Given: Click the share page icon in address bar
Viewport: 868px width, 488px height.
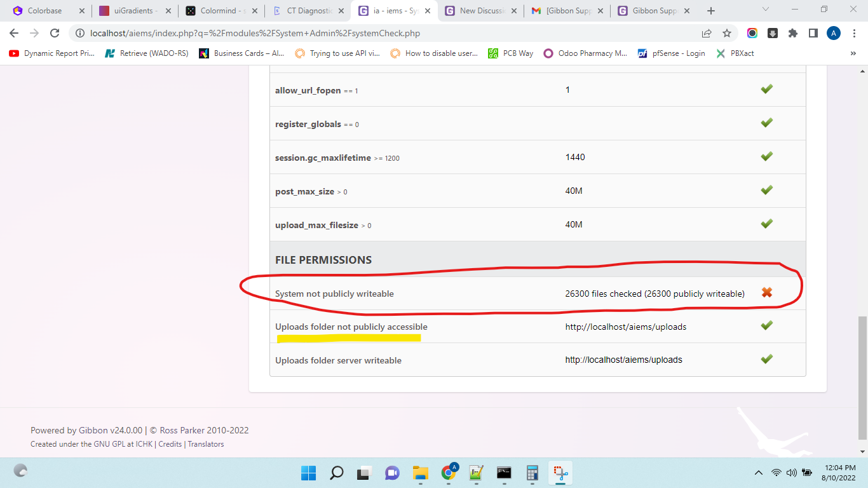Looking at the screenshot, I should 707,34.
